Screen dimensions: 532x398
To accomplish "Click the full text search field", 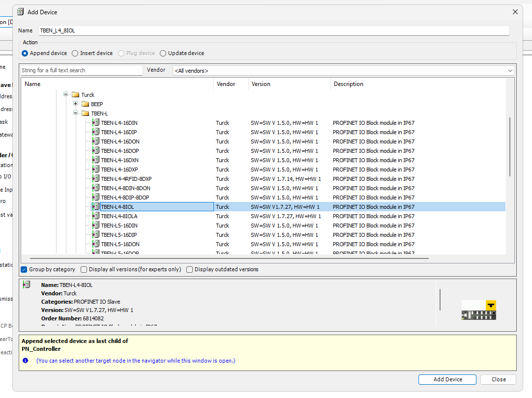I will (x=82, y=70).
